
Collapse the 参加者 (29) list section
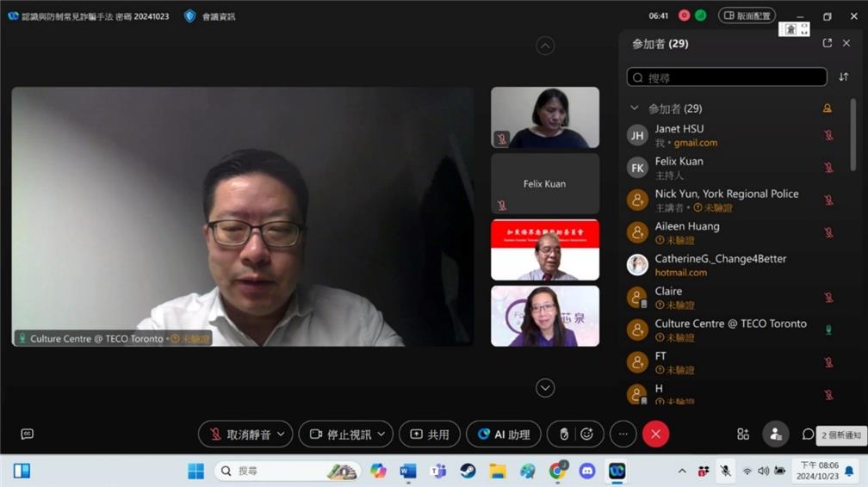point(635,108)
